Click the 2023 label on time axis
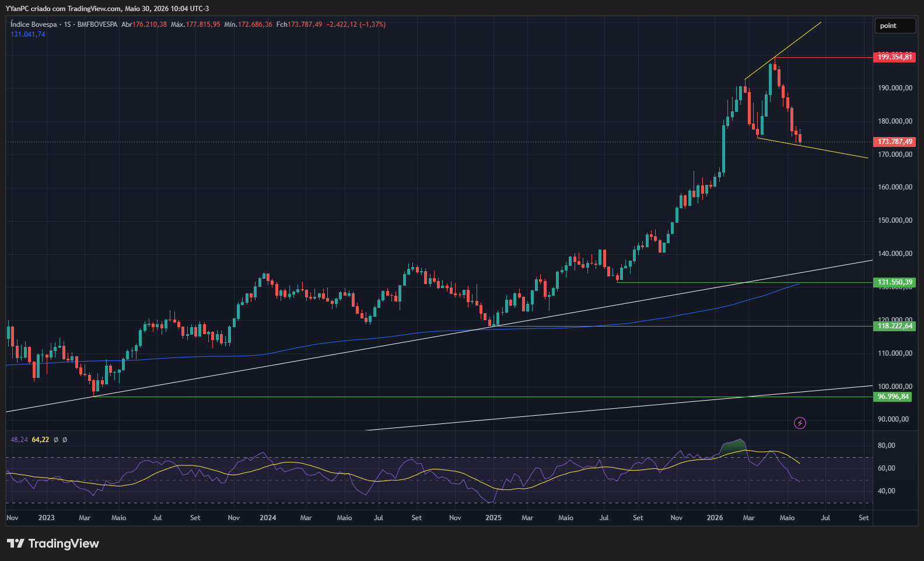 click(46, 518)
